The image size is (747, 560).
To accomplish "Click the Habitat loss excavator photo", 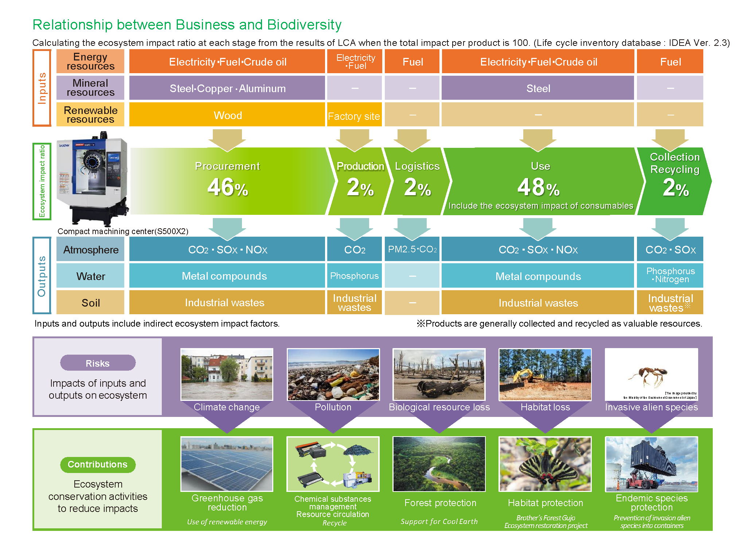I will pyautogui.click(x=545, y=374).
